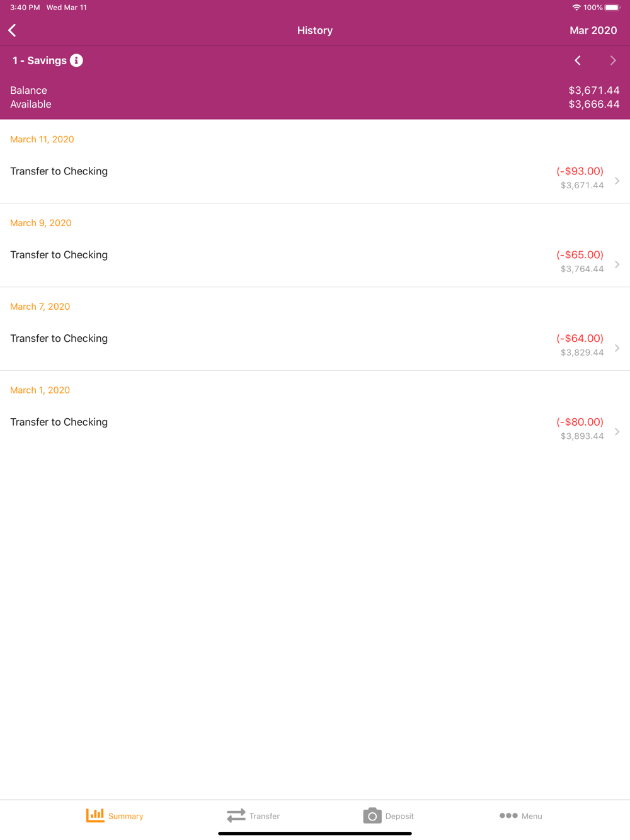Open the Summary bar chart icon
The width and height of the screenshot is (630, 840).
pos(95,815)
